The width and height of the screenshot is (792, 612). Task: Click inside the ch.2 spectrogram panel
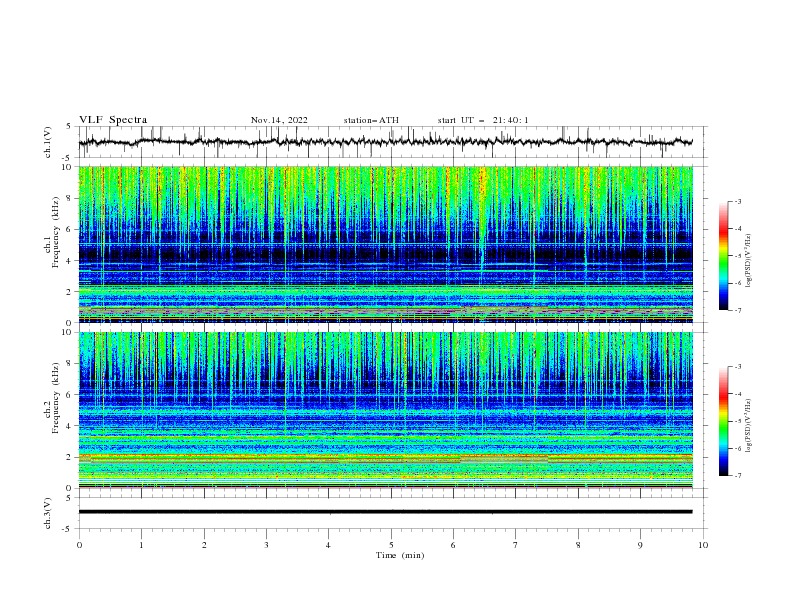coord(385,410)
